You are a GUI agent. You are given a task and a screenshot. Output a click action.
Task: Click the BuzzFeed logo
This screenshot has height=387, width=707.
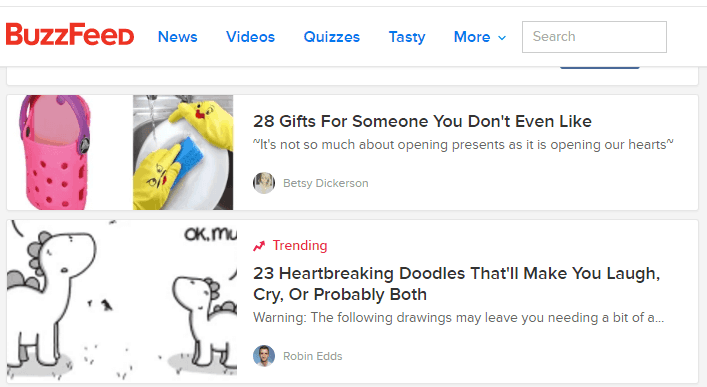[x=70, y=35]
